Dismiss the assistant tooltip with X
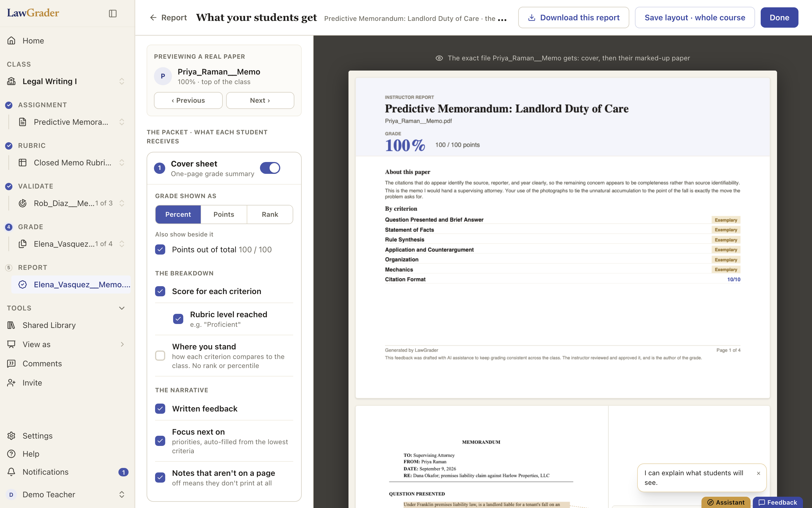 point(758,473)
